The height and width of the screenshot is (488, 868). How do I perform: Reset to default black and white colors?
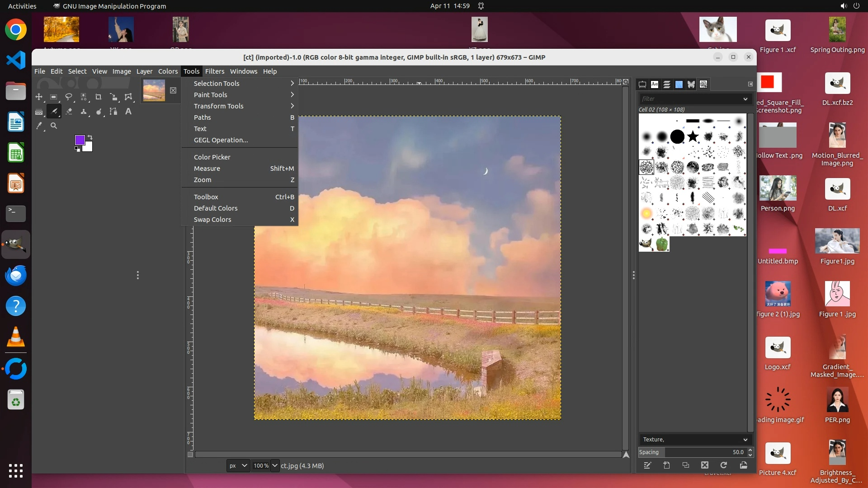77,149
